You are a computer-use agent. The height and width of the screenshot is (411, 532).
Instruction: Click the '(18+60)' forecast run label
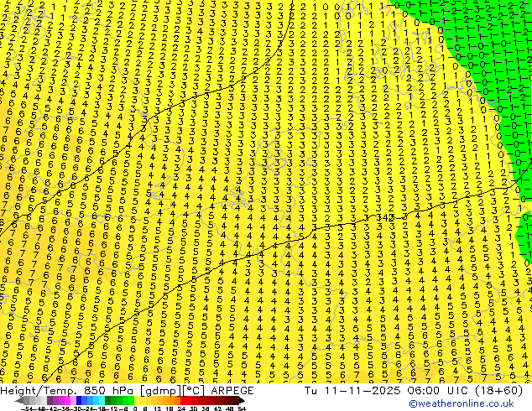pyautogui.click(x=497, y=391)
